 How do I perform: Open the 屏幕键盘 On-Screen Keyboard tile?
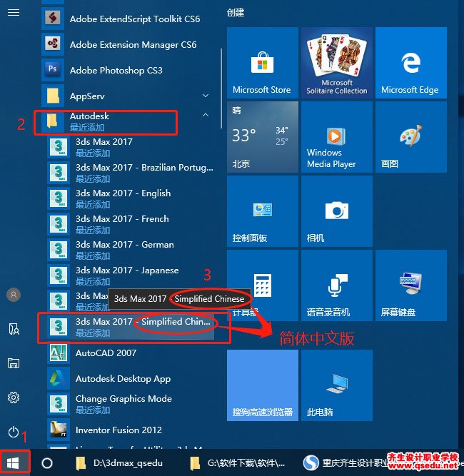coord(411,285)
